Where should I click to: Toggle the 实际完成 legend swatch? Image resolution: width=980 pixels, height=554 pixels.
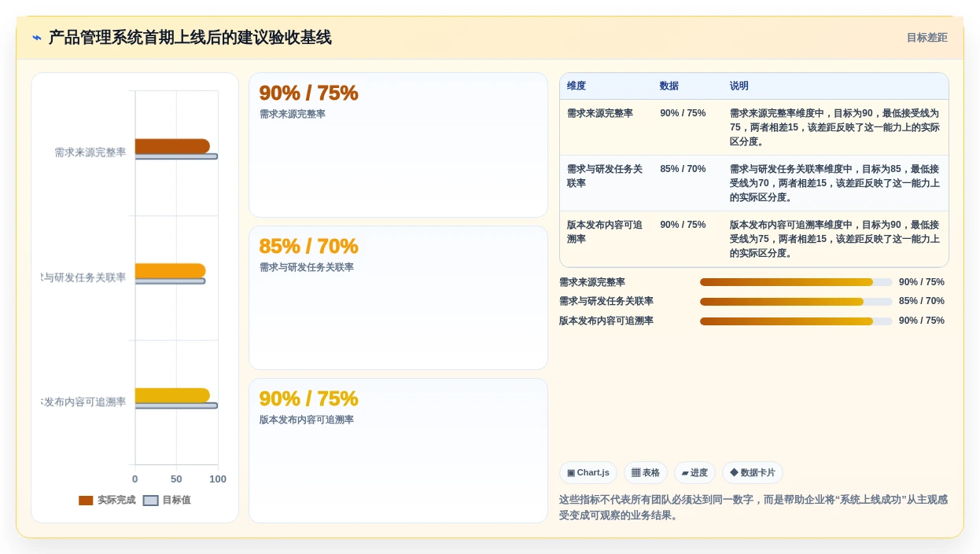point(86,501)
